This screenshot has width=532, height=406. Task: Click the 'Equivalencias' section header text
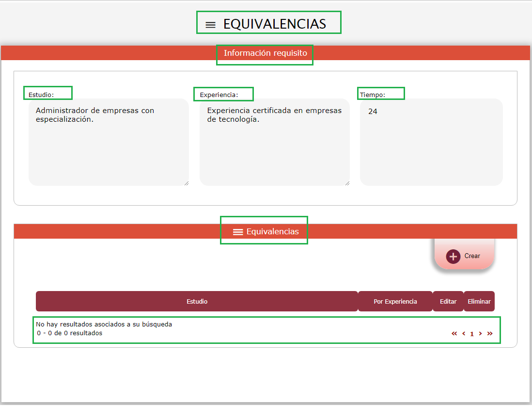272,232
